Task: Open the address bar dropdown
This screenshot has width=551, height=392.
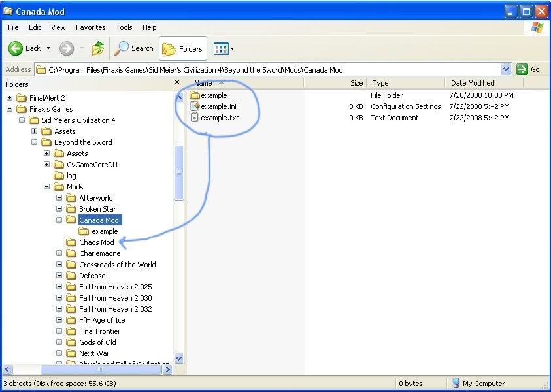Action: pyautogui.click(x=506, y=69)
